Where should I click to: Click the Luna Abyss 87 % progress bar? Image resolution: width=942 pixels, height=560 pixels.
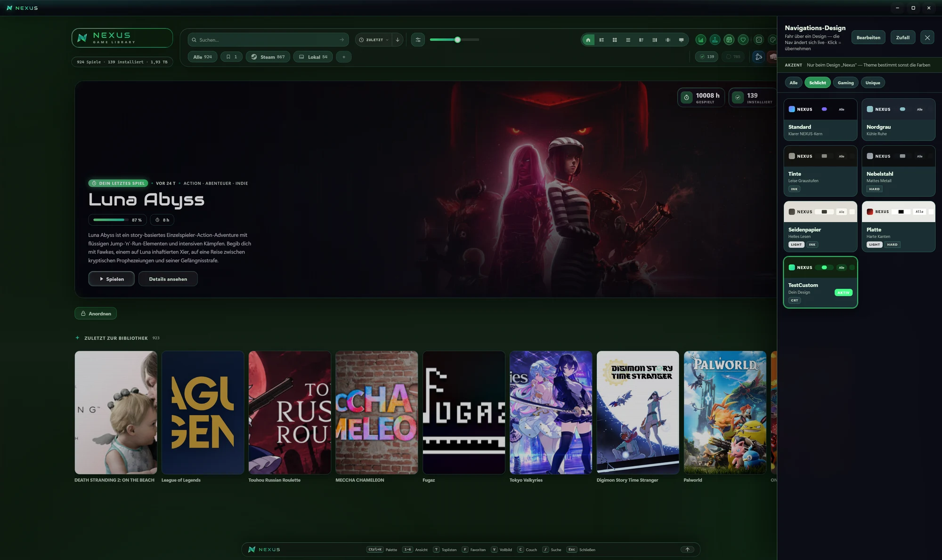point(118,220)
